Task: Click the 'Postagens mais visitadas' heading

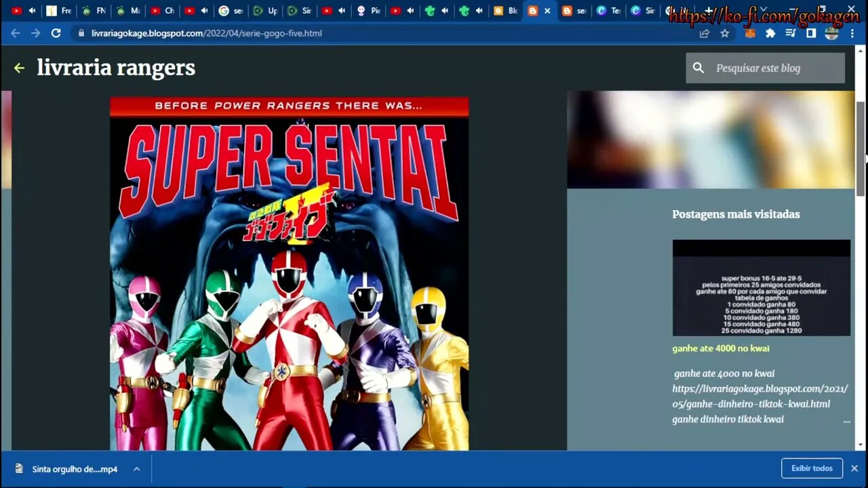Action: pos(736,214)
